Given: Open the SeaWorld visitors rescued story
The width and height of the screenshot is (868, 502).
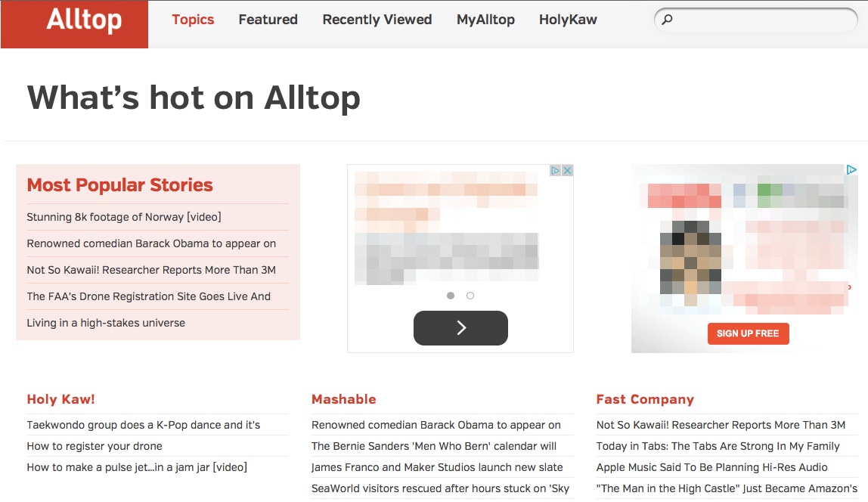Looking at the screenshot, I should [440, 488].
